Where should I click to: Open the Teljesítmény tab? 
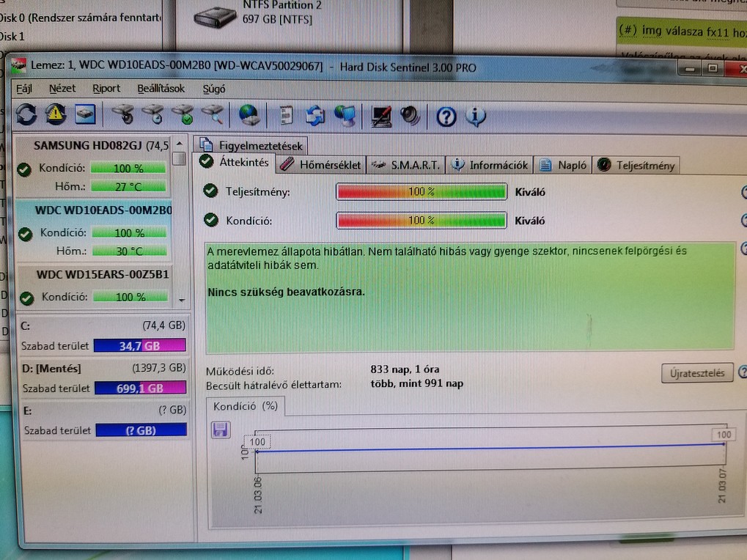[636, 166]
